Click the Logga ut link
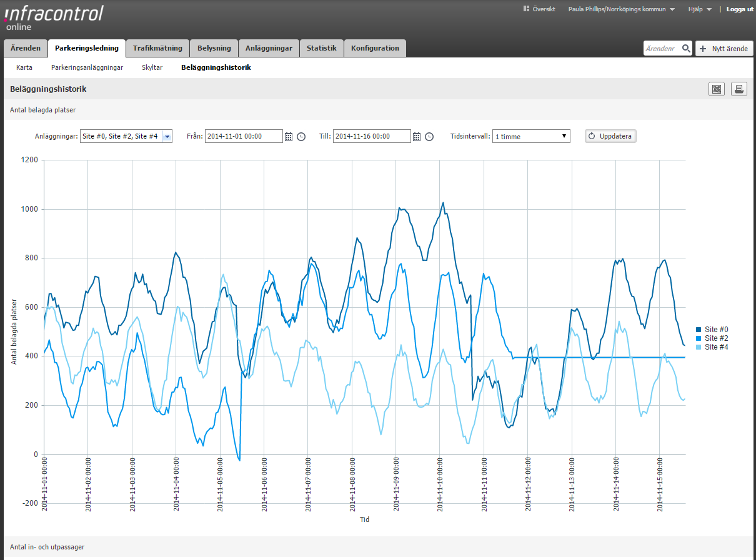The height and width of the screenshot is (560, 756). (x=740, y=9)
